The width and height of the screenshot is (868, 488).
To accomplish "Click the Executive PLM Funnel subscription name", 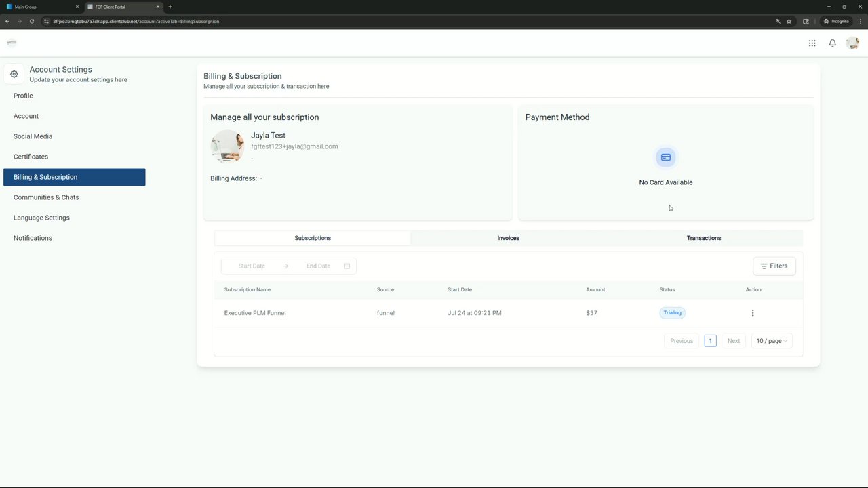I will [x=255, y=313].
